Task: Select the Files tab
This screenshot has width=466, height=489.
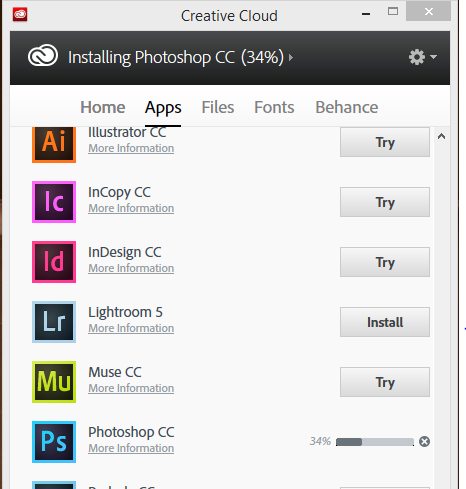Action: [218, 107]
